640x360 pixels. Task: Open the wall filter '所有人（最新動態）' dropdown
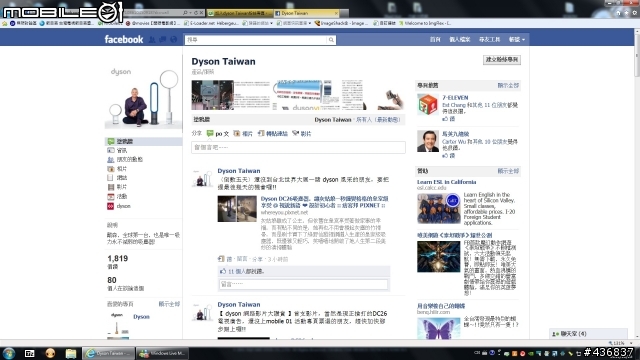(x=378, y=120)
